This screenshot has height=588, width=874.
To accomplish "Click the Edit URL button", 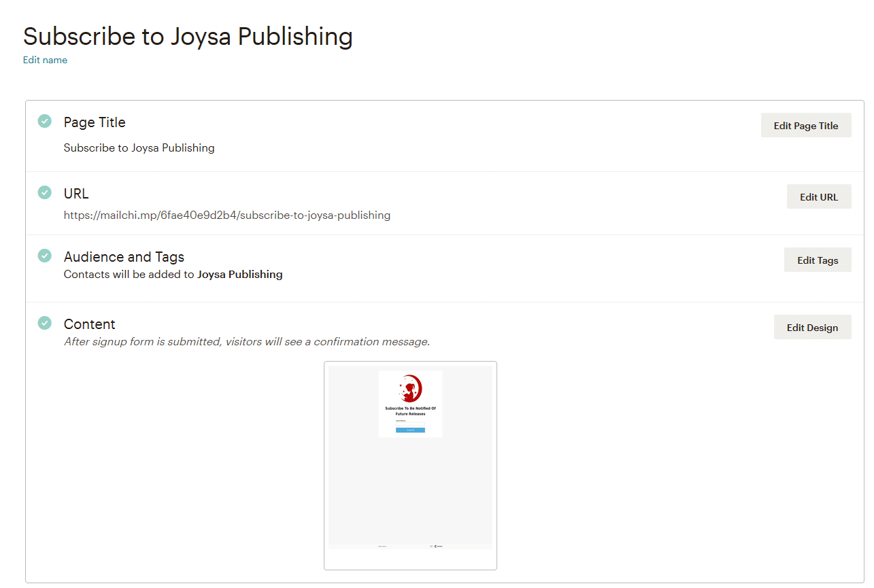I will [819, 196].
